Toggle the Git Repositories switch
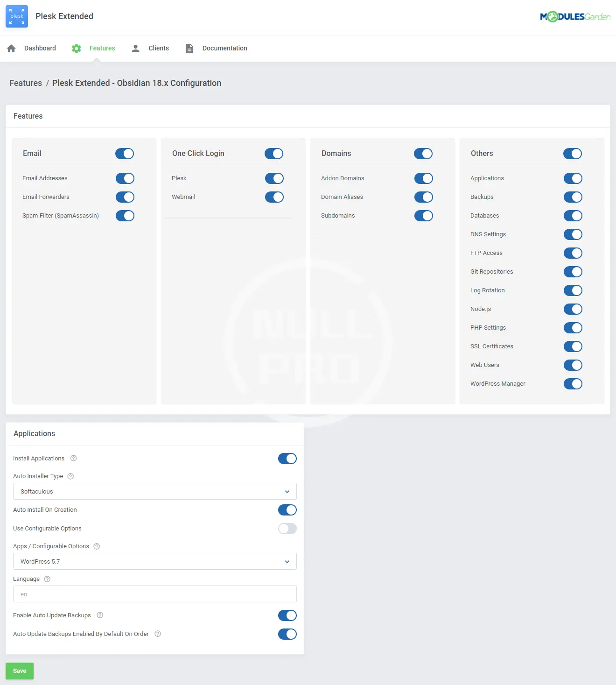 [573, 272]
